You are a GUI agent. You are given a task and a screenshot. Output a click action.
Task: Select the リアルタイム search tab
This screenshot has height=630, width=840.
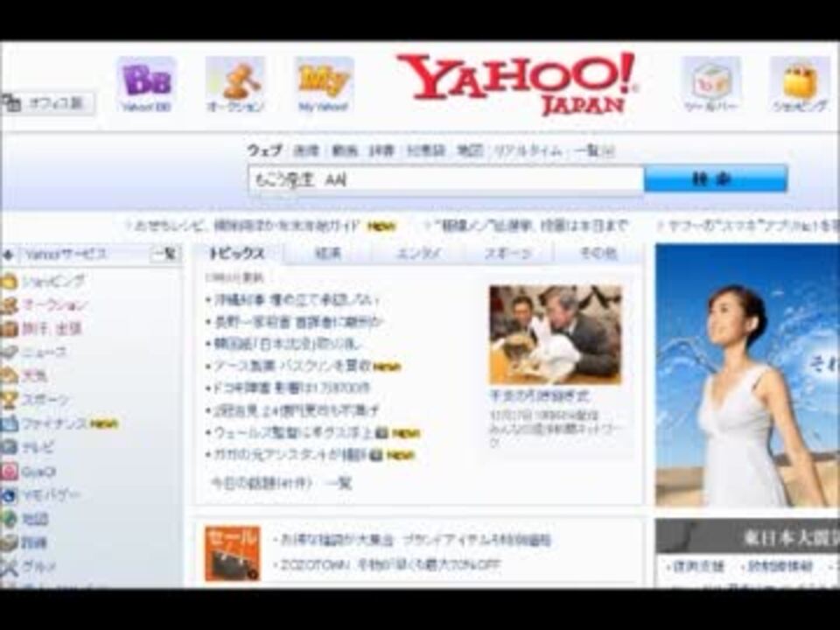click(528, 151)
